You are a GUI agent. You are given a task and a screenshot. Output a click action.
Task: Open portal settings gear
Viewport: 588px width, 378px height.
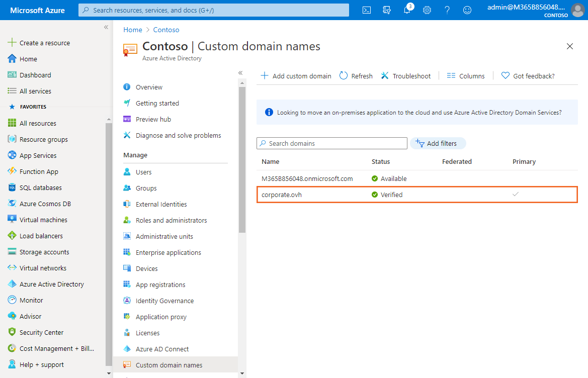click(x=427, y=10)
